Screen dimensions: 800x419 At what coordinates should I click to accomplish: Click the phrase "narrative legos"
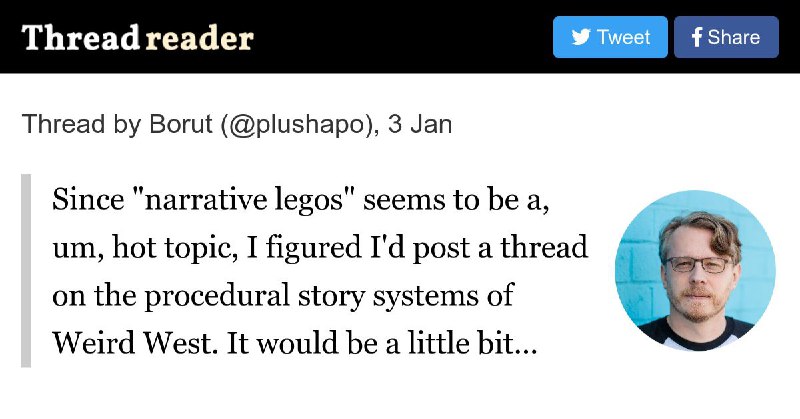243,199
